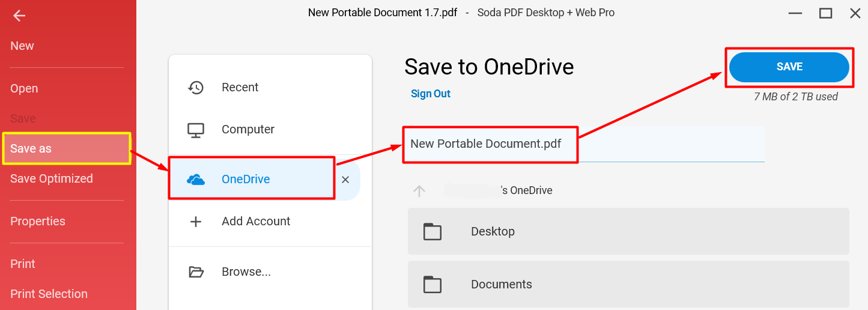Screen dimensions: 868x310
Task: Click the Sign Out link
Action: (431, 94)
